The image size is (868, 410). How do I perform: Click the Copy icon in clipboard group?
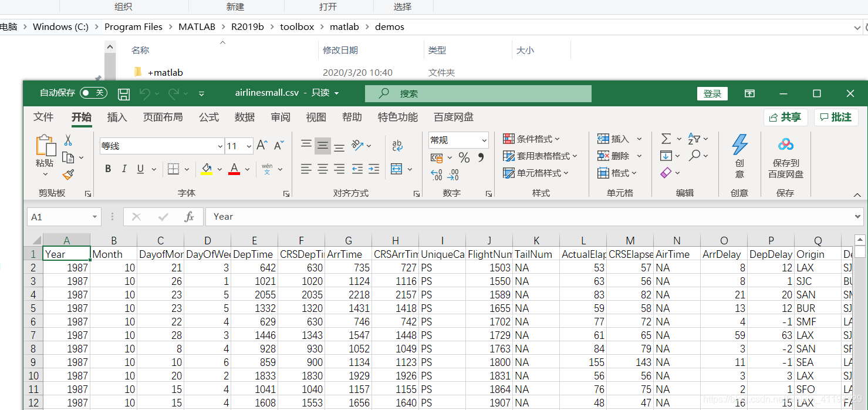68,157
